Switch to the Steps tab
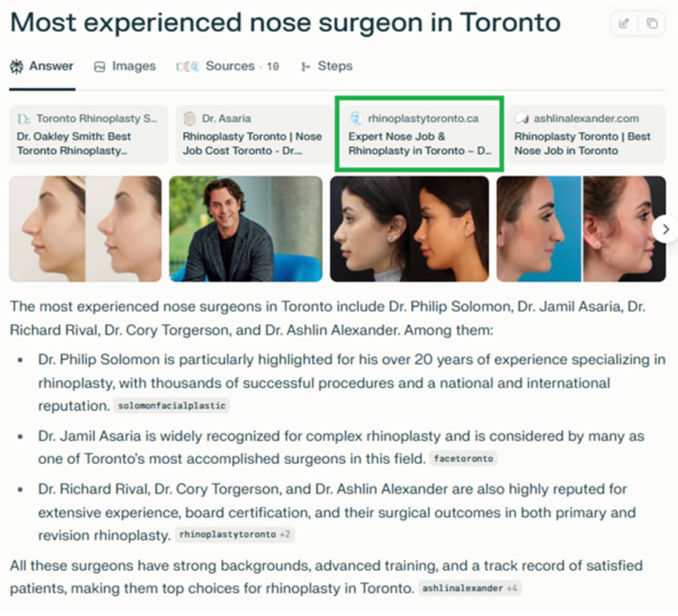The width and height of the screenshot is (678, 616). click(327, 66)
